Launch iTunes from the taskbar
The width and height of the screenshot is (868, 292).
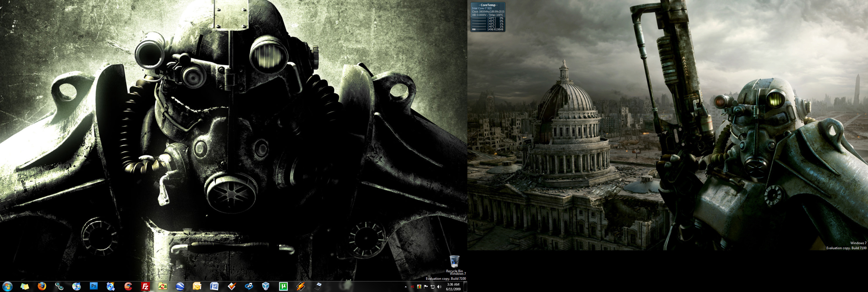[77, 286]
